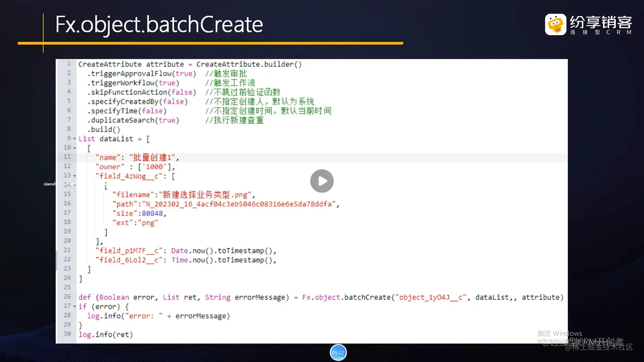Play the video with center play button
The width and height of the screenshot is (644, 362).
(x=322, y=181)
